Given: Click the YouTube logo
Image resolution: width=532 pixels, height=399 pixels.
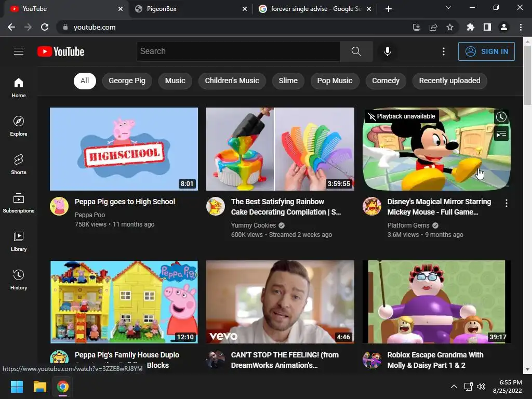Looking at the screenshot, I should pos(61,51).
